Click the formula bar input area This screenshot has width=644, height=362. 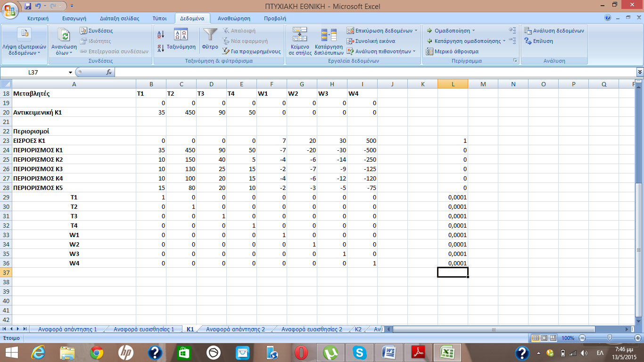(x=375, y=72)
